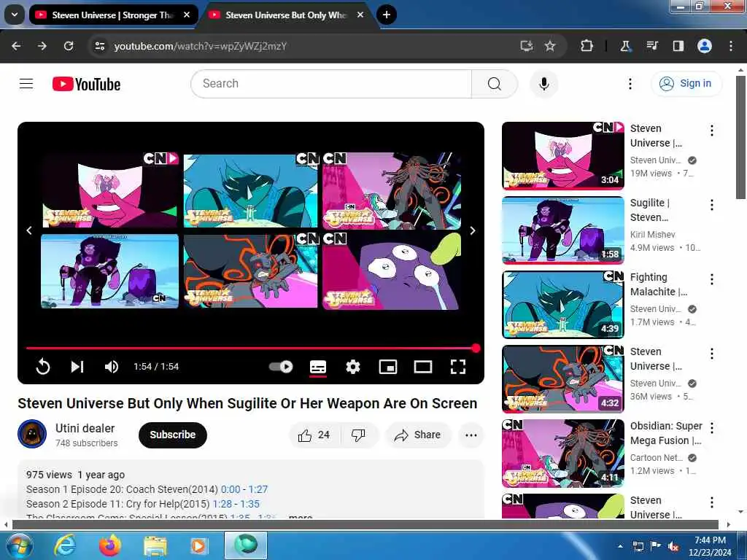Image resolution: width=747 pixels, height=560 pixels.
Task: Open options for Obsidian: Super Mega Fusion
Action: tap(712, 427)
